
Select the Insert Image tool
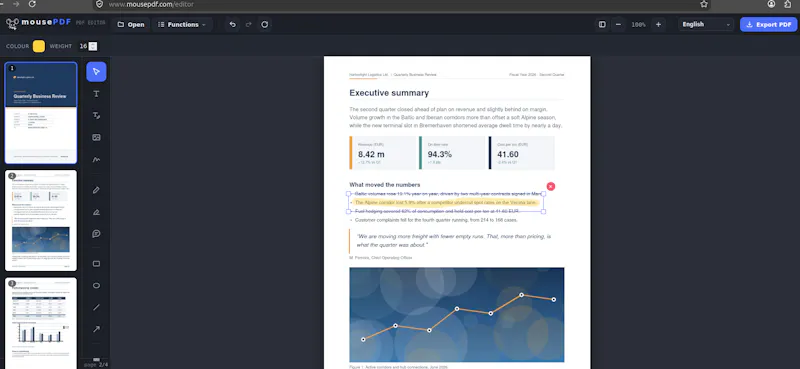click(96, 137)
